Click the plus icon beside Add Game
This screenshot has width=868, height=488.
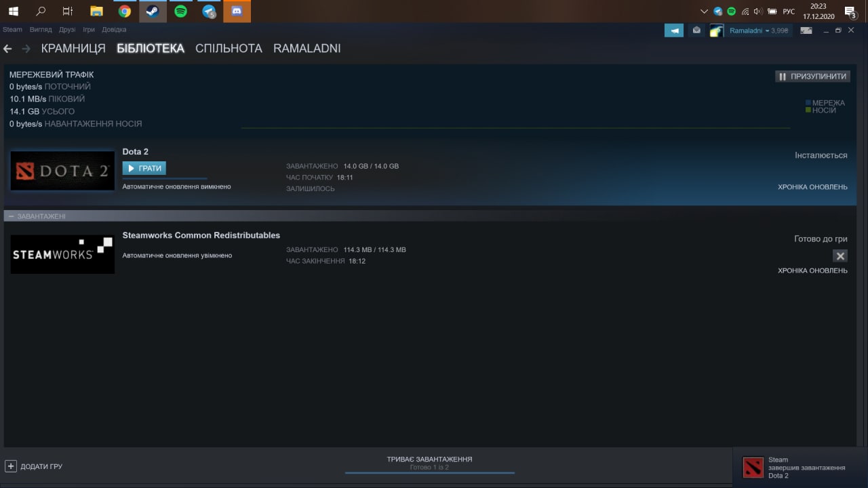(x=11, y=466)
